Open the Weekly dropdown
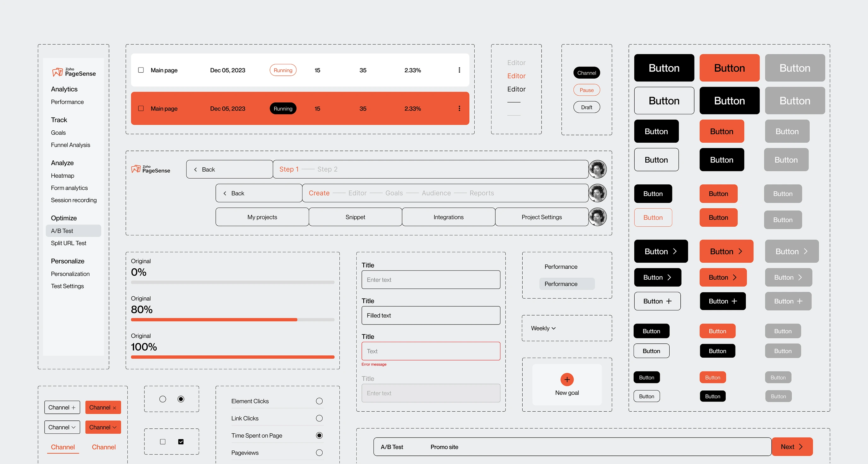Screen dimensions: 868x464 click(x=543, y=329)
